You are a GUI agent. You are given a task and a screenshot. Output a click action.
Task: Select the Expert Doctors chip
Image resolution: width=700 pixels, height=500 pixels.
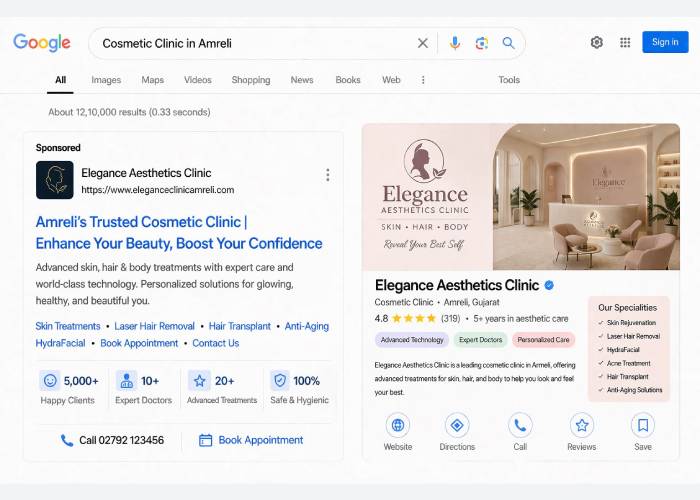(x=480, y=340)
